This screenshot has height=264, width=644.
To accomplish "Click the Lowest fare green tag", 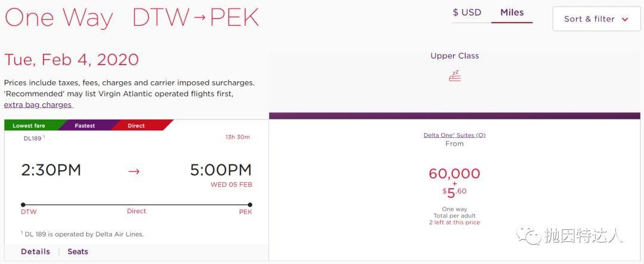I will point(29,126).
